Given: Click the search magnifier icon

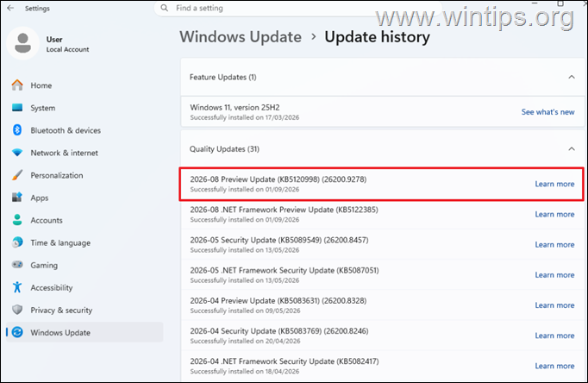Looking at the screenshot, I should (165, 8).
